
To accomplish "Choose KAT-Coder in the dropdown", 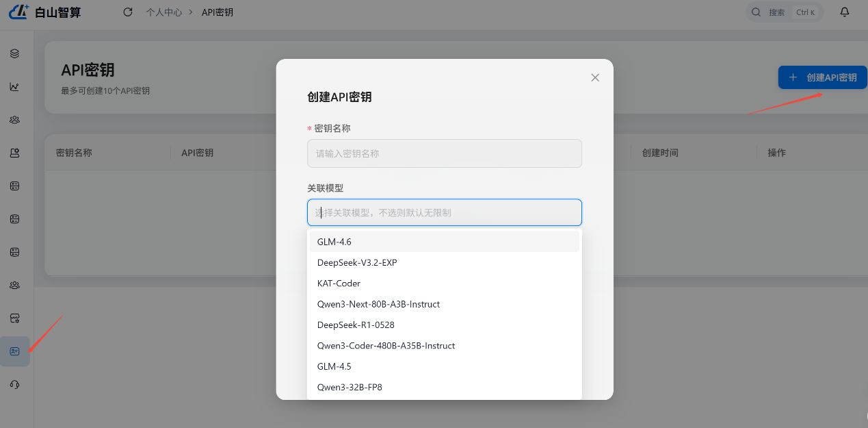I will [445, 284].
